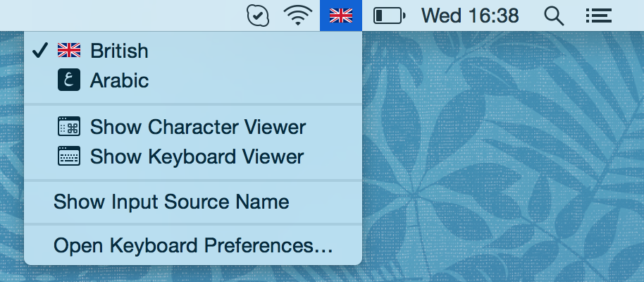Viewport: 644px width, 282px height.
Task: Choose Show Character Viewer
Action: 197,128
